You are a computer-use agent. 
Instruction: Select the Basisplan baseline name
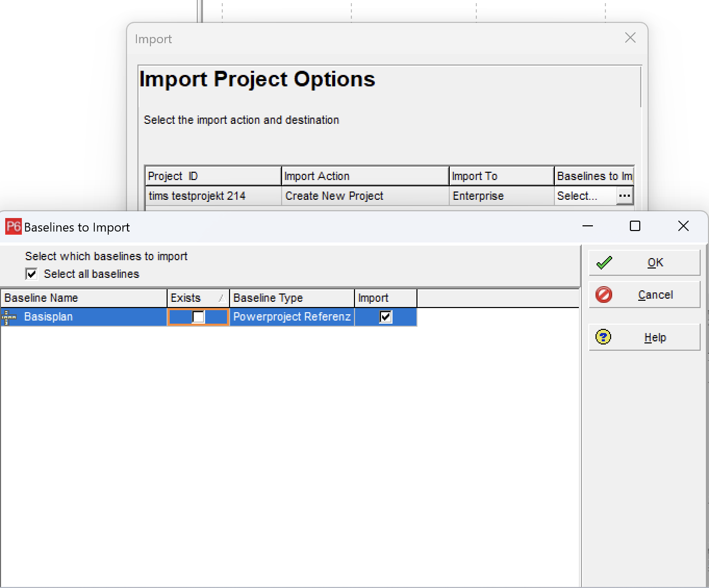click(x=48, y=317)
